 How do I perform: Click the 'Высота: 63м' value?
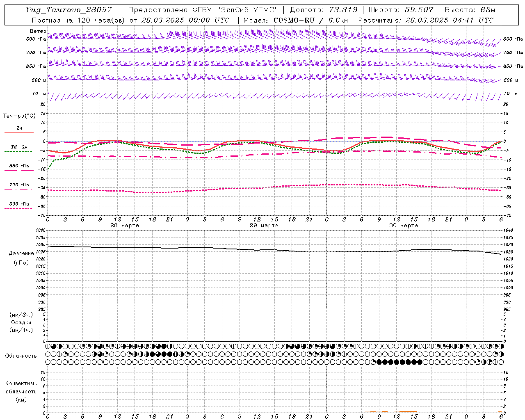[x=470, y=10]
